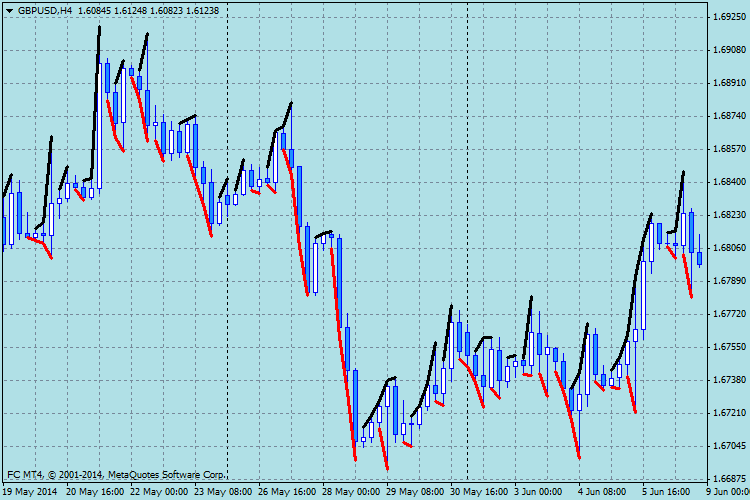Click the 1.66875 price axis label
The height and width of the screenshot is (500, 750).
729,478
